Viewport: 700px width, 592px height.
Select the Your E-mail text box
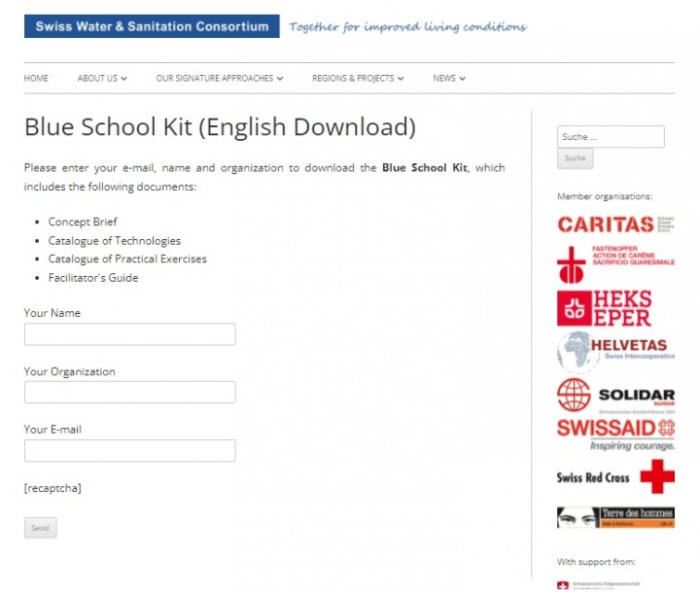pyautogui.click(x=129, y=451)
